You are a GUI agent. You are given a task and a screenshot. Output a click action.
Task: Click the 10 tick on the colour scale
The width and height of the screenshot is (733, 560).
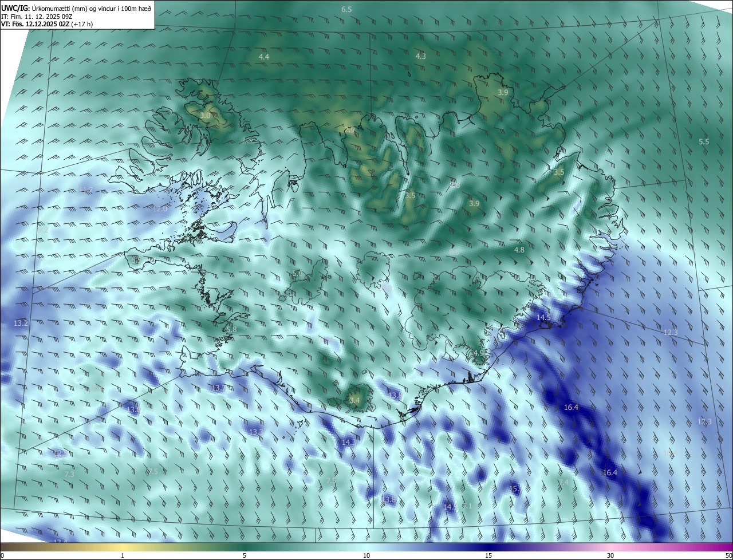coord(366,556)
